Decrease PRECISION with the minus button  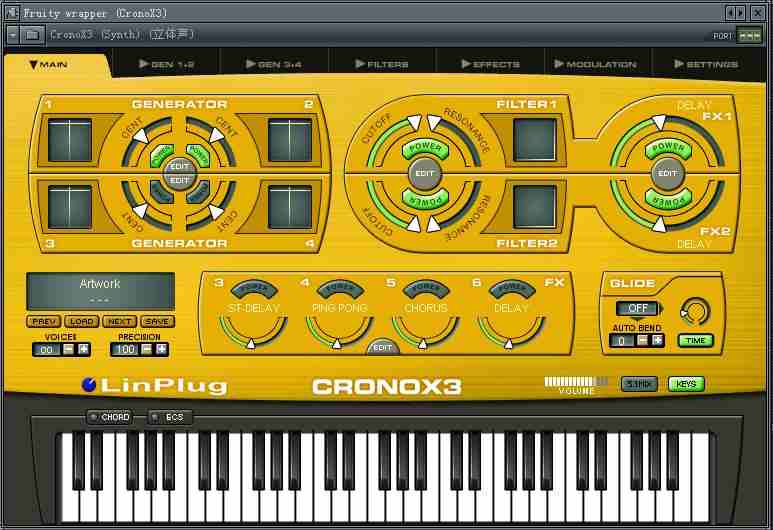click(x=146, y=350)
